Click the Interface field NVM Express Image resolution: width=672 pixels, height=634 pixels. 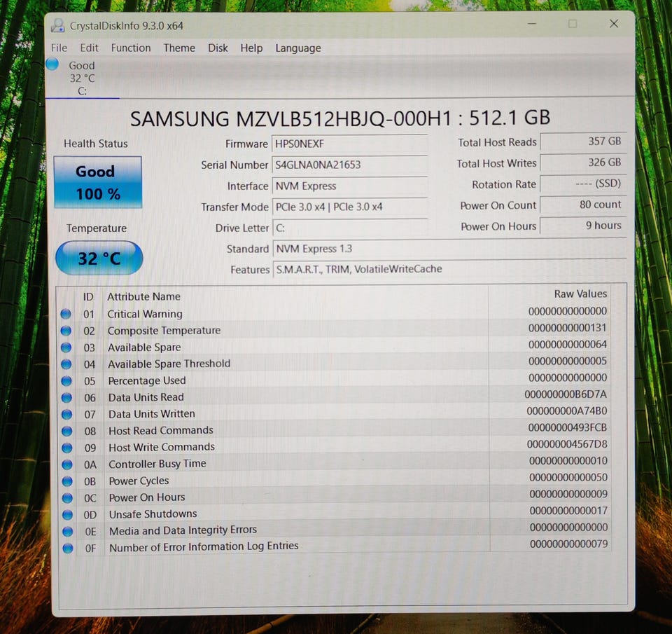click(350, 186)
